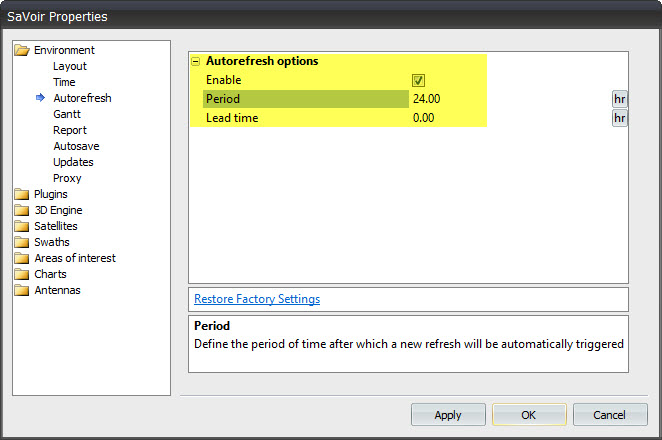Click the Areas of interest folder icon
662x440 pixels.
click(x=22, y=258)
